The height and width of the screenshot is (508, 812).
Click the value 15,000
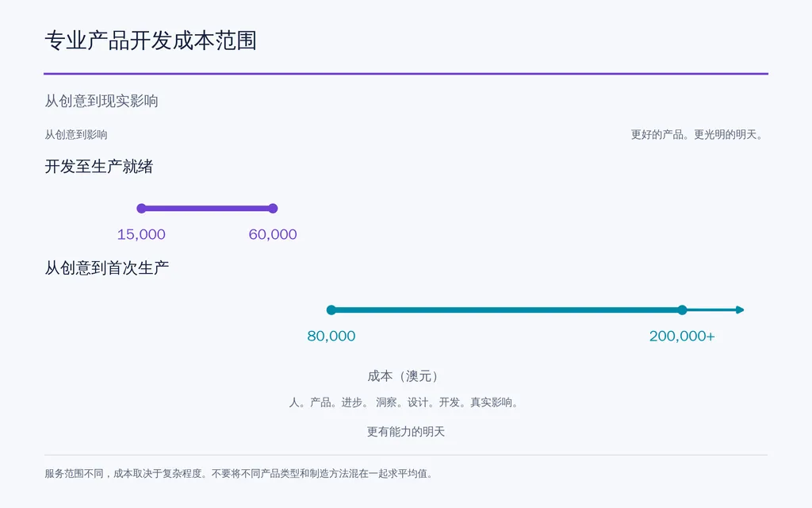point(141,234)
